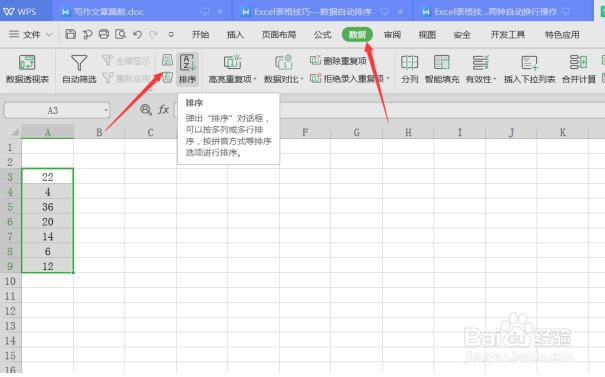Click cell containing 20
The height and width of the screenshot is (377, 605).
click(47, 221)
